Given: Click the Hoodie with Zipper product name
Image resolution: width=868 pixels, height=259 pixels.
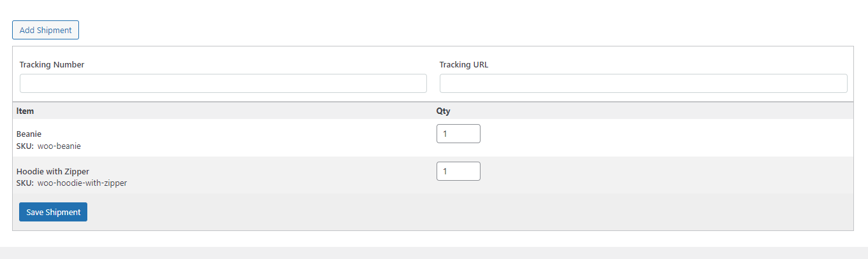Looking at the screenshot, I should click(x=53, y=171).
